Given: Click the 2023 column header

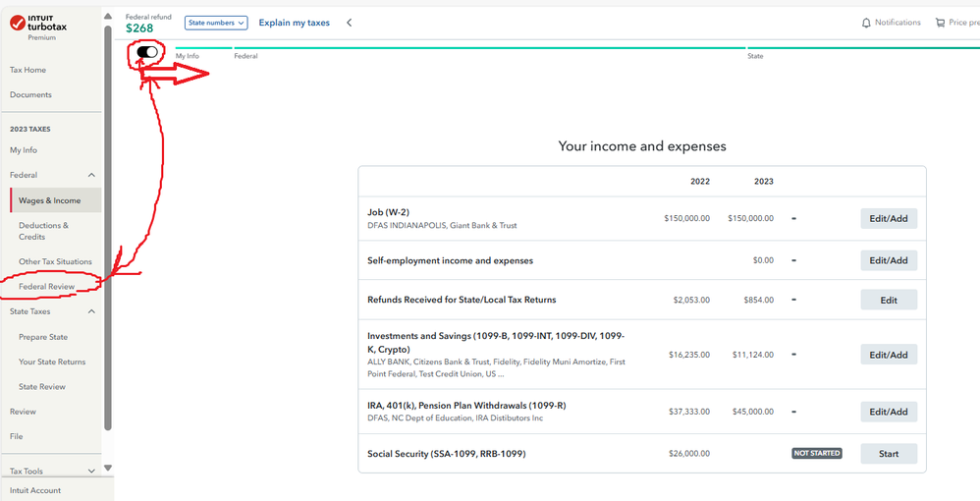Looking at the screenshot, I should click(764, 182).
